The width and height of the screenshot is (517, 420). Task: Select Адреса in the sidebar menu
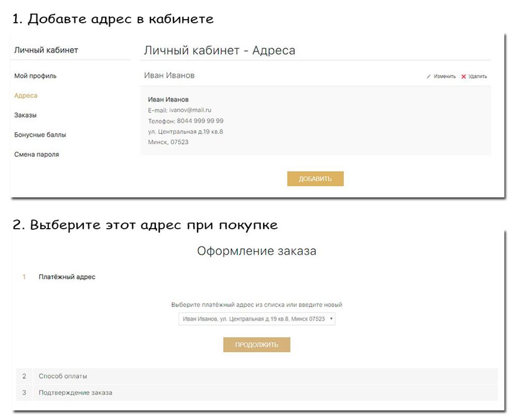26,96
